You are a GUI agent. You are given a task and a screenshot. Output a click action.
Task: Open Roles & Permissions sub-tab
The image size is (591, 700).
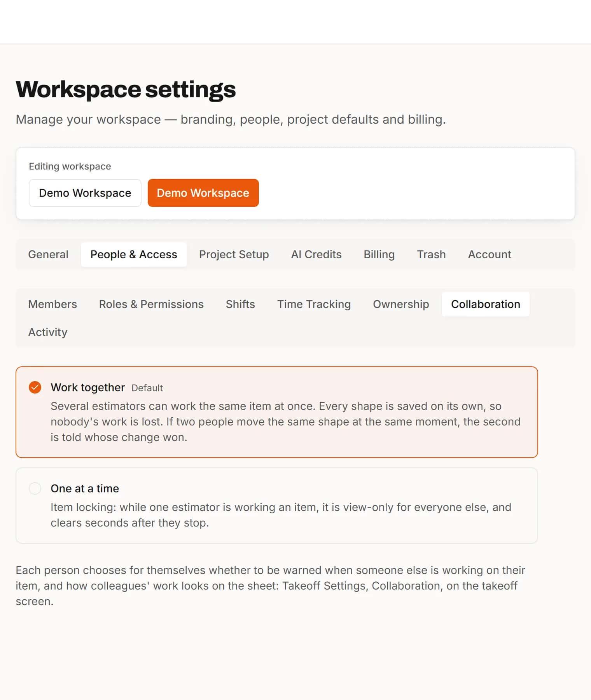pos(151,304)
